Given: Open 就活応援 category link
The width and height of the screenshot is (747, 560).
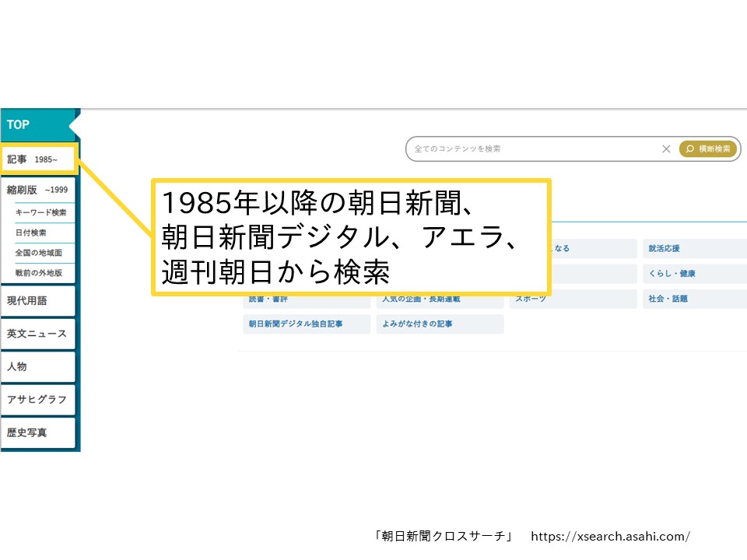Looking at the screenshot, I should tap(695, 249).
